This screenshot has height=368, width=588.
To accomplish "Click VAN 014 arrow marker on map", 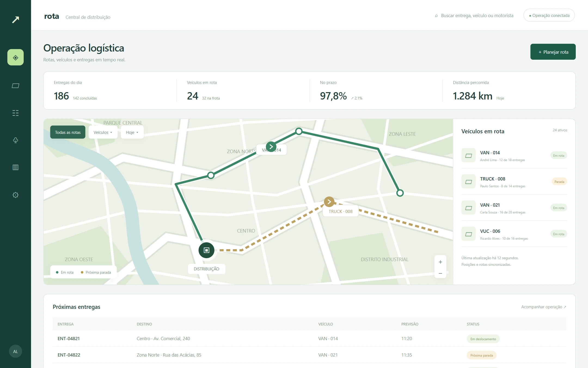I will click(271, 147).
